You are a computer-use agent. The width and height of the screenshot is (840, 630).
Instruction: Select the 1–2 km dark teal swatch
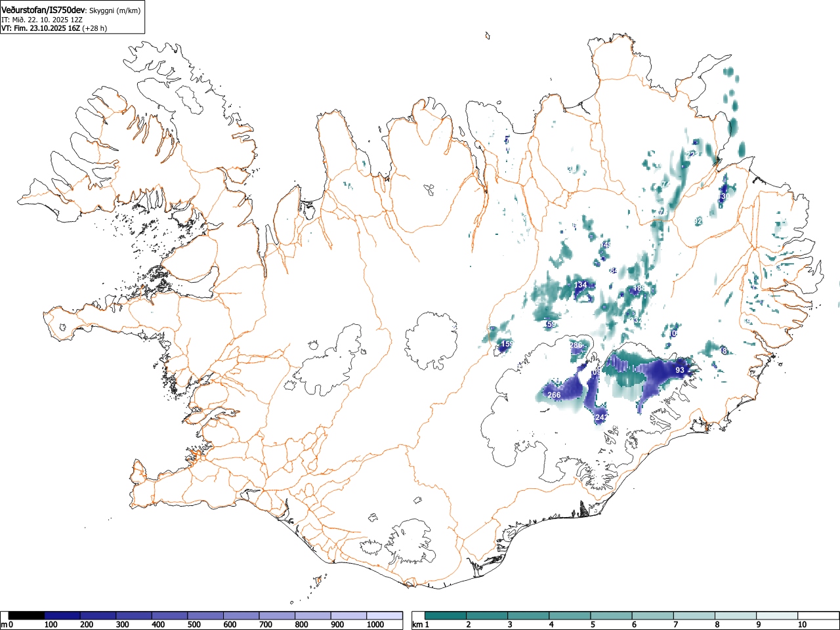click(x=446, y=616)
